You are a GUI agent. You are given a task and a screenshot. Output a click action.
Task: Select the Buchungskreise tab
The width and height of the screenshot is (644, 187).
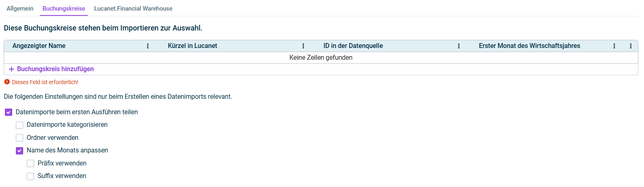(x=64, y=9)
